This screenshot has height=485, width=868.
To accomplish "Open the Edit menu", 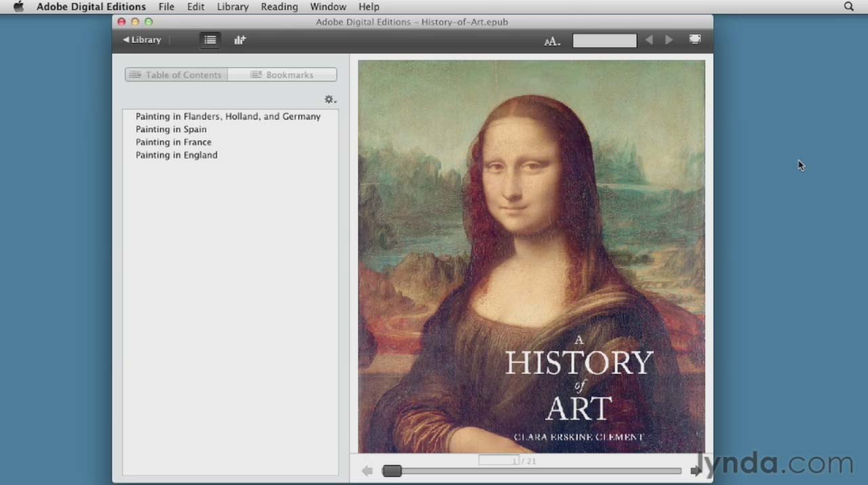I will 196,7.
